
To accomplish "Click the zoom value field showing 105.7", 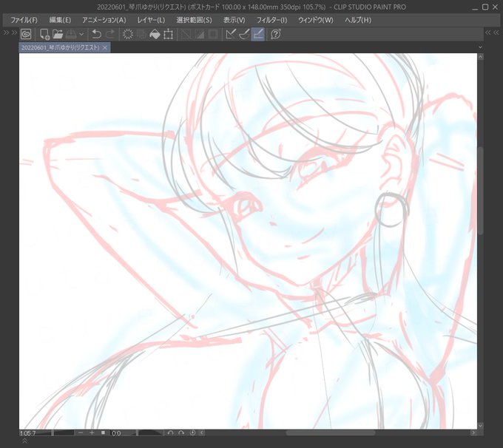I will [x=27, y=433].
